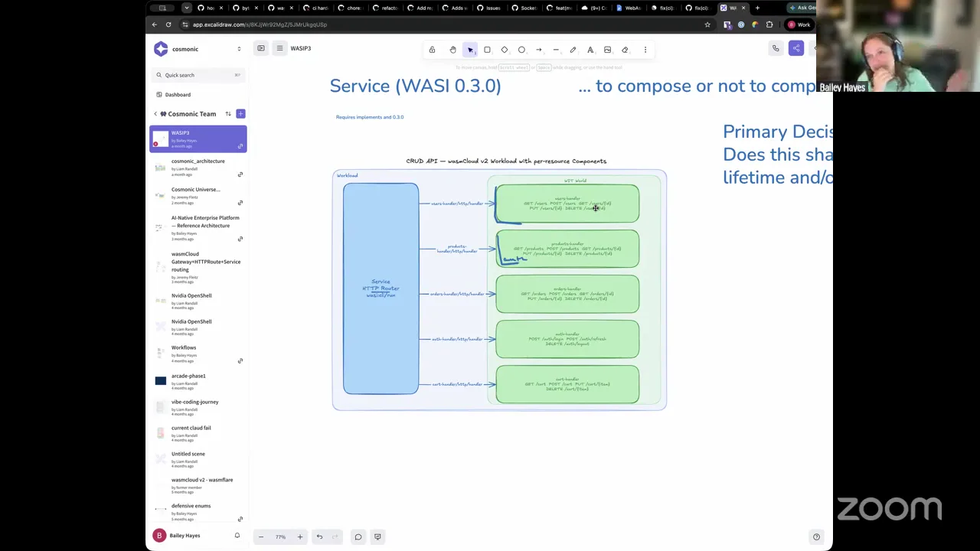Click link icon on cosmonic_architecture row
Viewport: 980px width, 551px height.
240,174
